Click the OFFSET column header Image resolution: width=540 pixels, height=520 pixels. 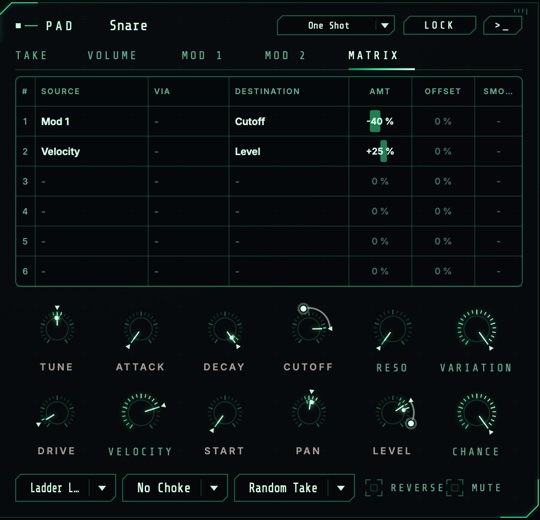(443, 91)
